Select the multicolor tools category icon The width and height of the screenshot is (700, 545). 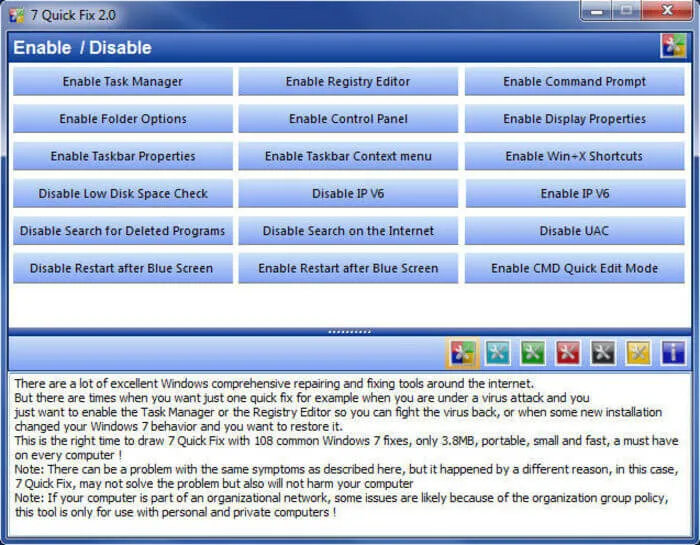coord(461,352)
